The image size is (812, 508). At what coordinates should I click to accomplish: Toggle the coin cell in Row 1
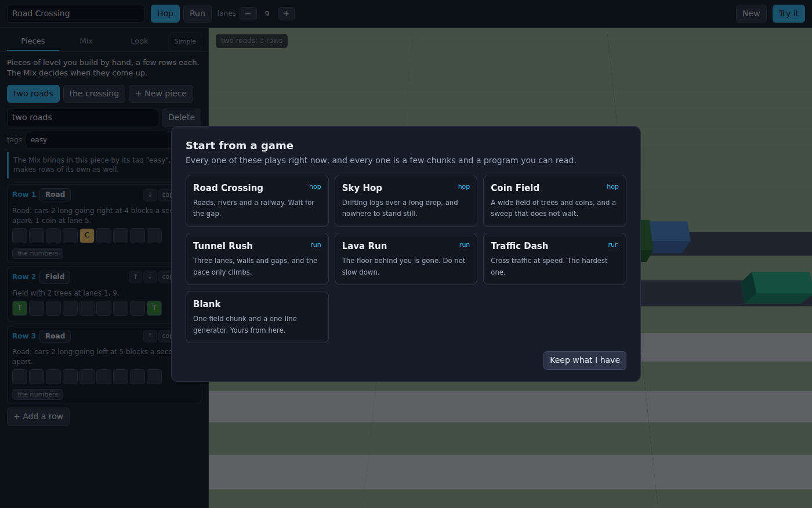(x=87, y=236)
